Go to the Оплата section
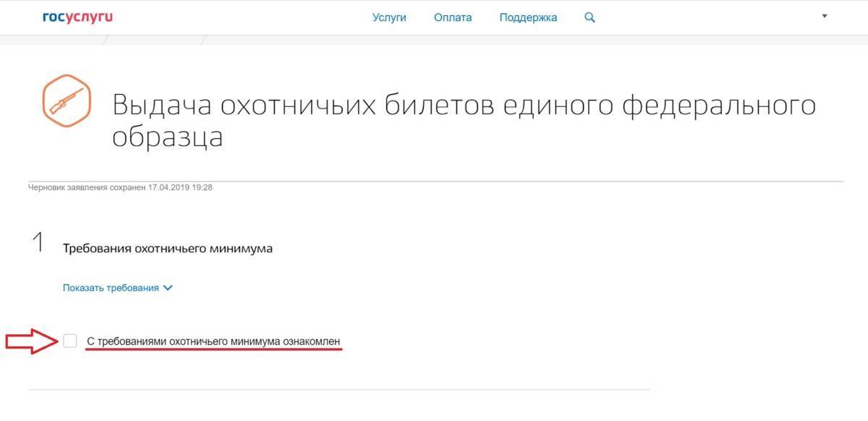 tap(453, 17)
